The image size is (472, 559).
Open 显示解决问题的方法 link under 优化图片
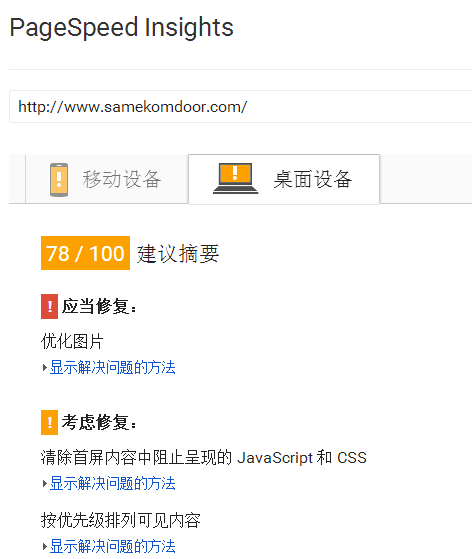tap(113, 368)
